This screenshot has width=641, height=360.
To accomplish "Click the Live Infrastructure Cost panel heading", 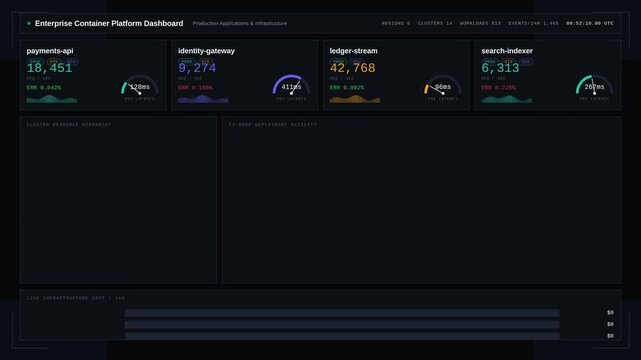I will [x=76, y=298].
